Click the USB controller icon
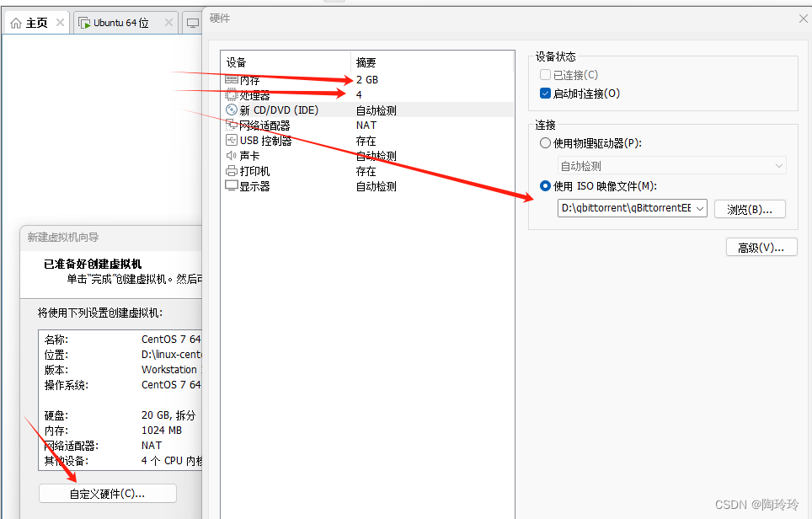The width and height of the screenshot is (812, 519). click(x=232, y=140)
